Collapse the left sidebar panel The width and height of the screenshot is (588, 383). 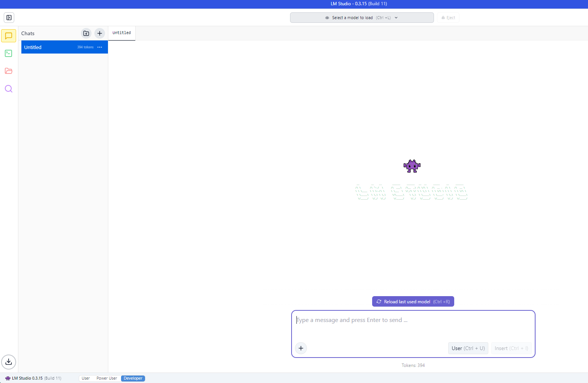[x=9, y=18]
